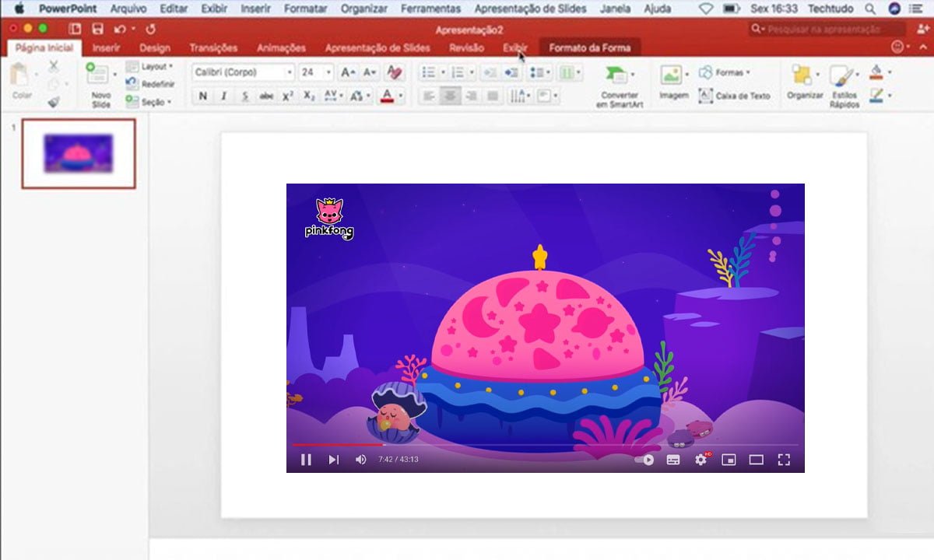The height and width of the screenshot is (560, 934).
Task: Click the Imagem picture icon
Action: click(x=671, y=75)
